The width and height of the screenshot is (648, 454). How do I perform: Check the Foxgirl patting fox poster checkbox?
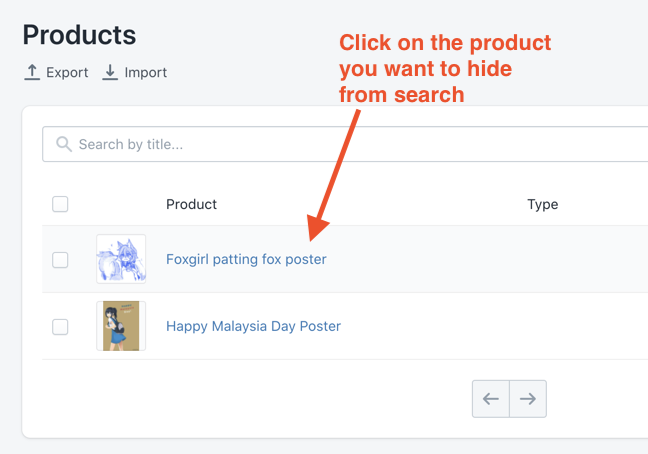60,260
